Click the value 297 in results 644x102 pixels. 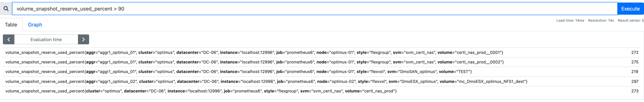point(635,82)
